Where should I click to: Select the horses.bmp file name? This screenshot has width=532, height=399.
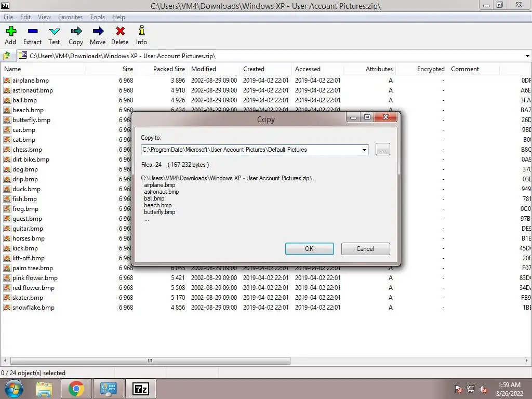[29, 238]
